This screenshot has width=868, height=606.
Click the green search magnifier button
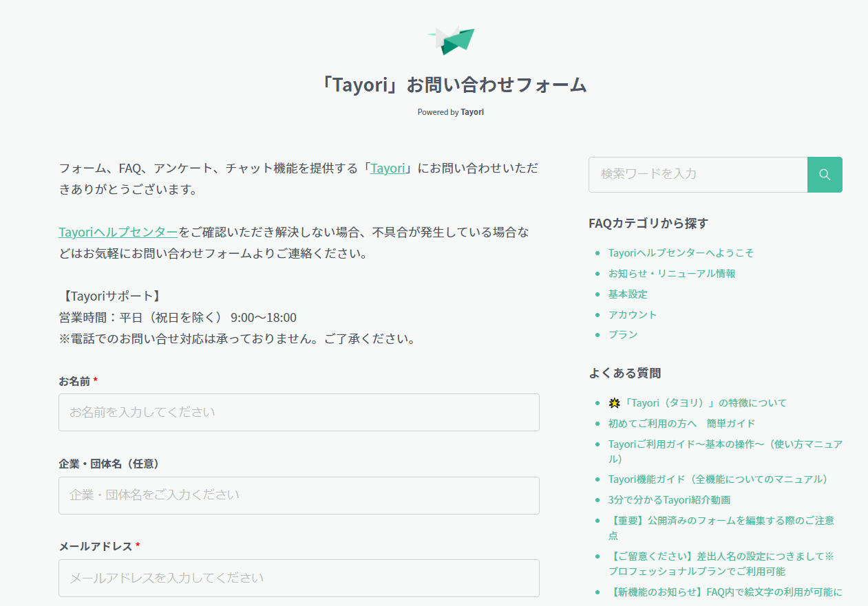(824, 175)
